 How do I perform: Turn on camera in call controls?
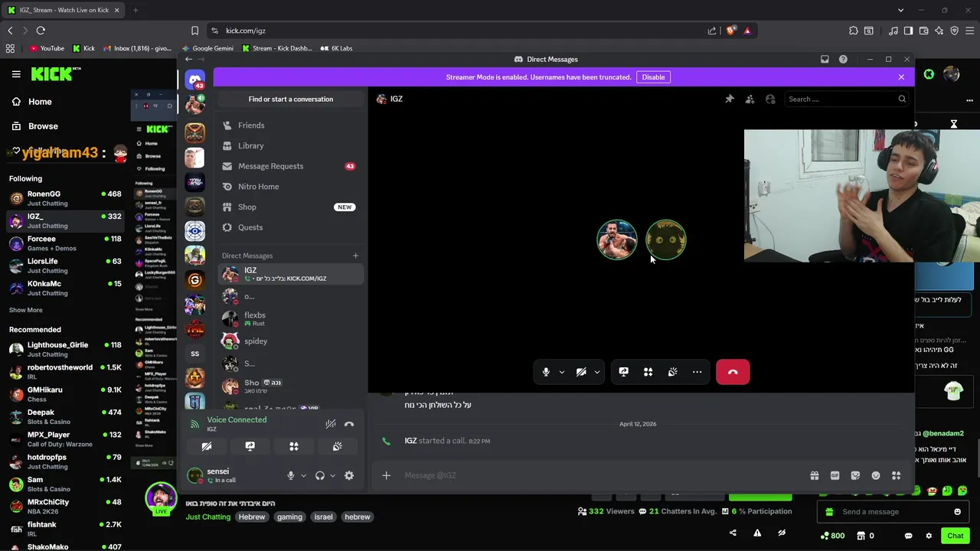[581, 372]
